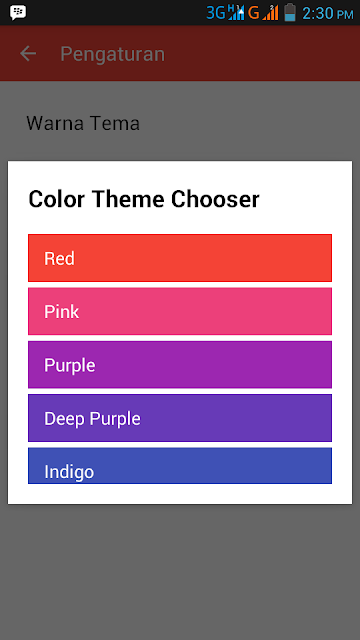Screen dimensions: 360x640
Task: Dismiss dialog via gray area below it
Action: (x=180, y=571)
